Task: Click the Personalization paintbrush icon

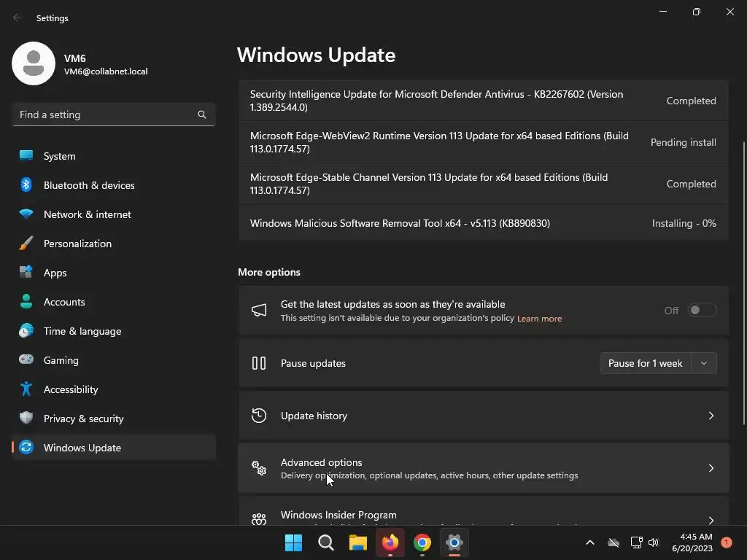Action: point(26,244)
